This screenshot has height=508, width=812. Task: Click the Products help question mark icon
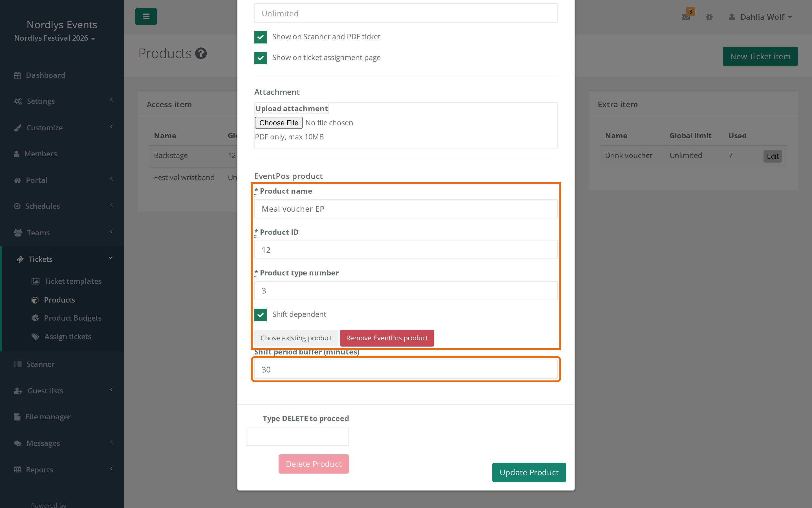click(201, 53)
